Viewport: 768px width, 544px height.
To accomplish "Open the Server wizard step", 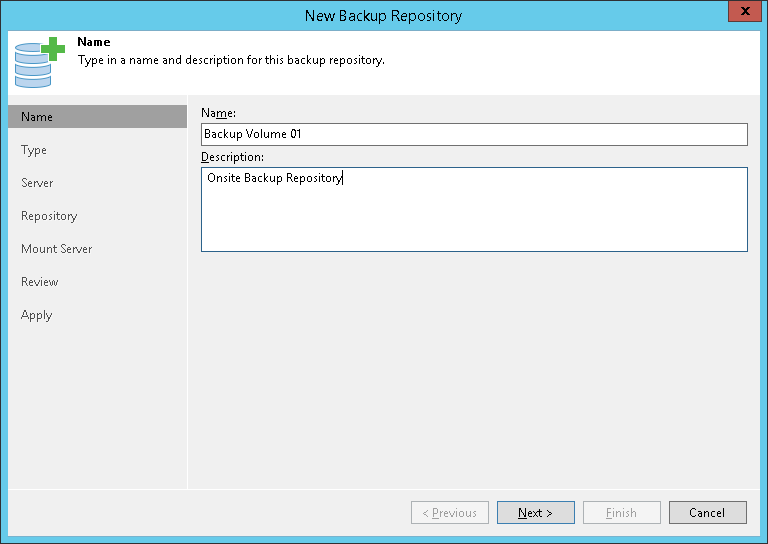I will [38, 183].
